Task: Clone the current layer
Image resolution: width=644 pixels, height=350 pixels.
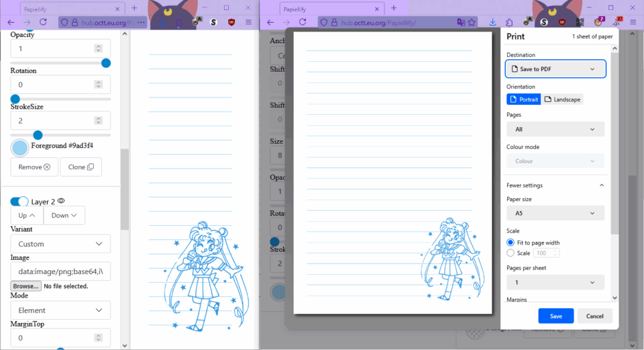Action: [x=81, y=167]
